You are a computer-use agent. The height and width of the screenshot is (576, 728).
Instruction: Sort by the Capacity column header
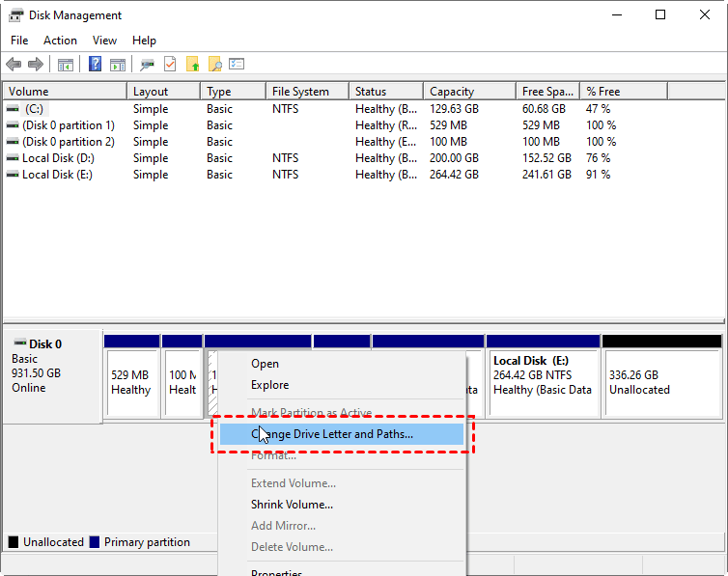[x=452, y=92]
